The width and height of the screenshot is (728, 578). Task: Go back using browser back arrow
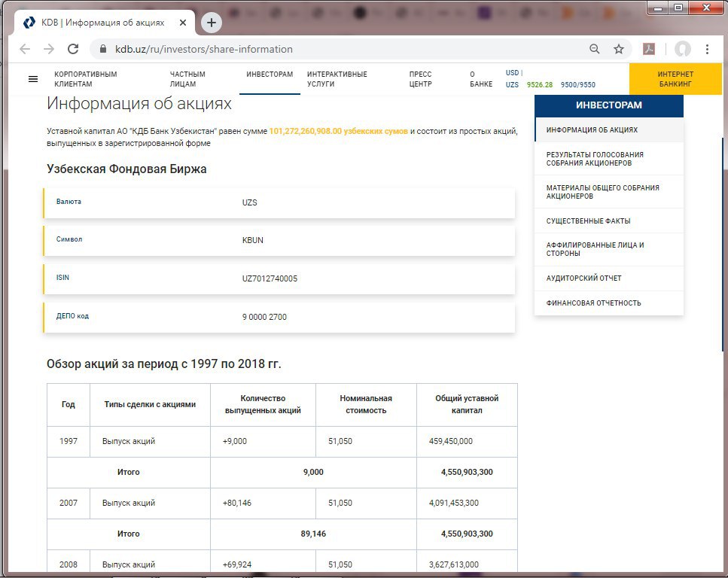[x=25, y=49]
